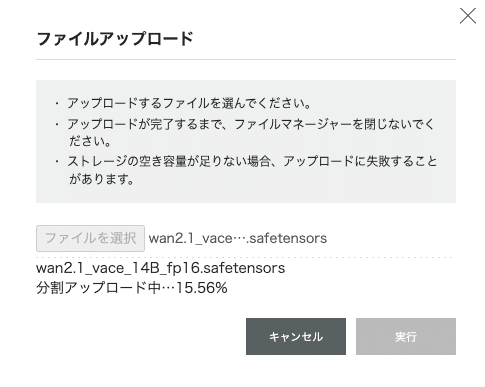Click the second bullet point in the grey box
Viewport: 485px width, 387px height.
[57, 124]
